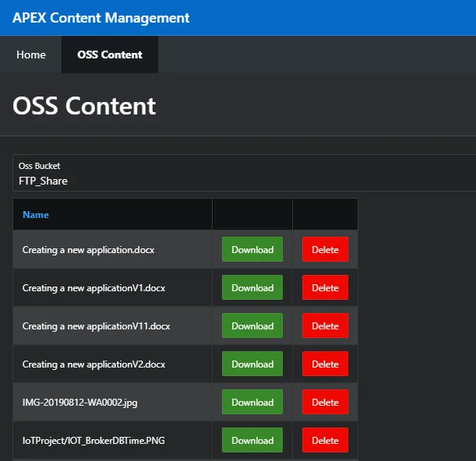Image resolution: width=476 pixels, height=461 pixels.
Task: Download Creating a new applicationV11.docx
Action: pos(252,326)
